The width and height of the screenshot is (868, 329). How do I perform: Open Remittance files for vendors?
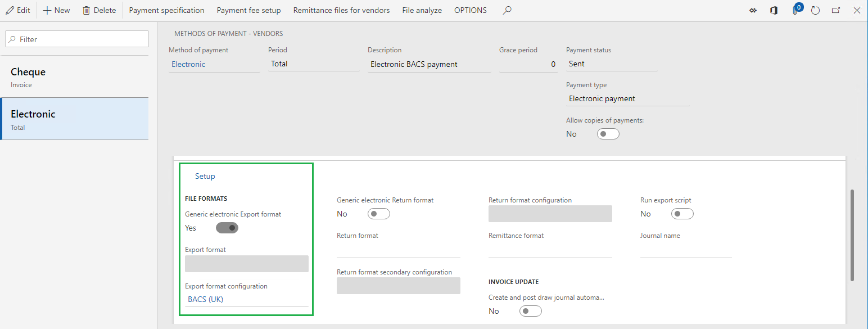click(x=341, y=10)
